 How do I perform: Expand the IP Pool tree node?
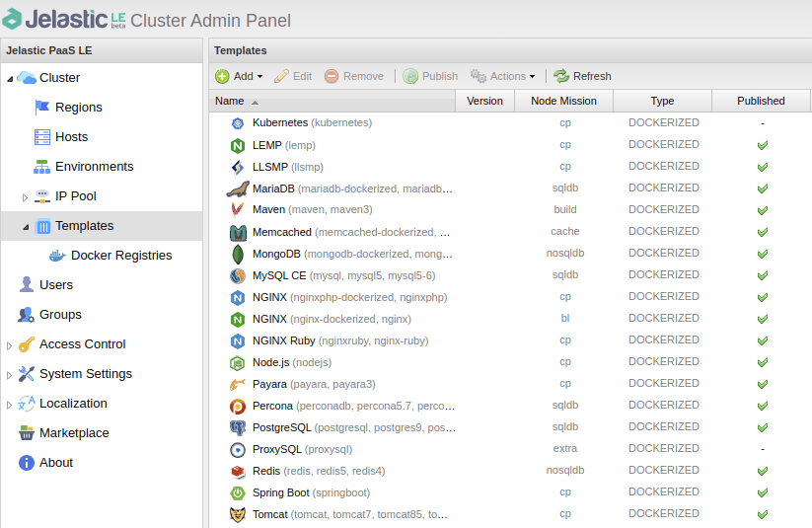tap(25, 197)
